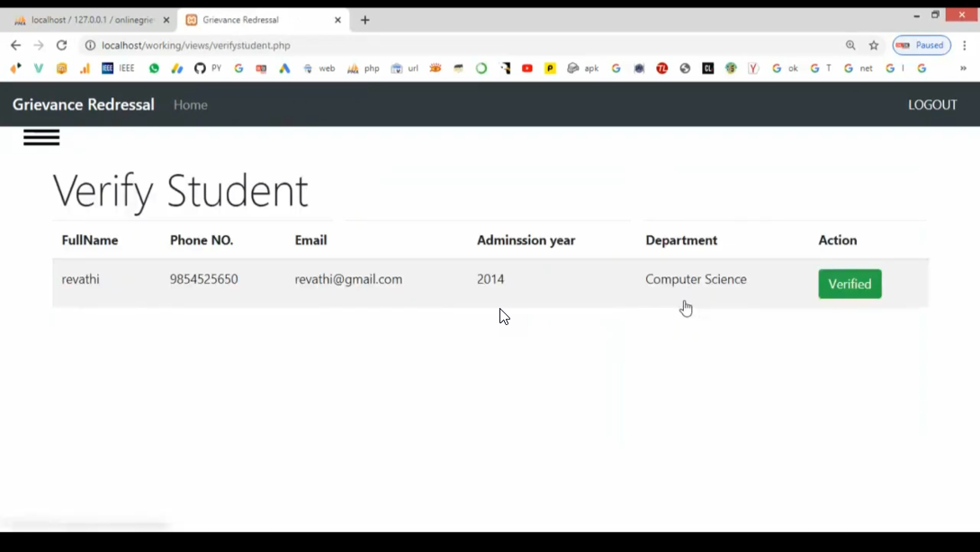Go back to the previous page
This screenshot has width=980, height=552.
[15, 45]
